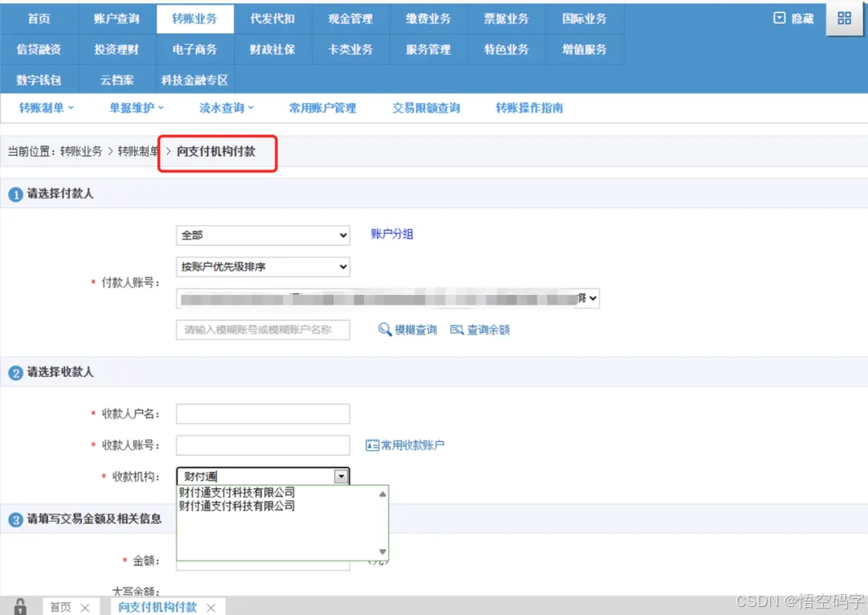Click the magnifier icon for 模糊查询
Viewport: 868px width, 615px height.
point(384,330)
